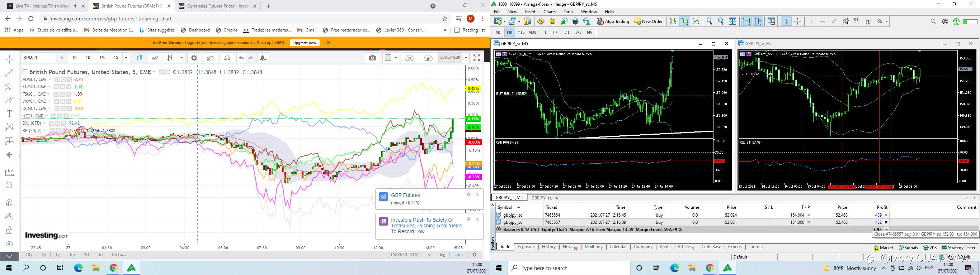Open the chart background color dropdown arrow
This screenshot has height=275, width=980.
(x=396, y=58)
